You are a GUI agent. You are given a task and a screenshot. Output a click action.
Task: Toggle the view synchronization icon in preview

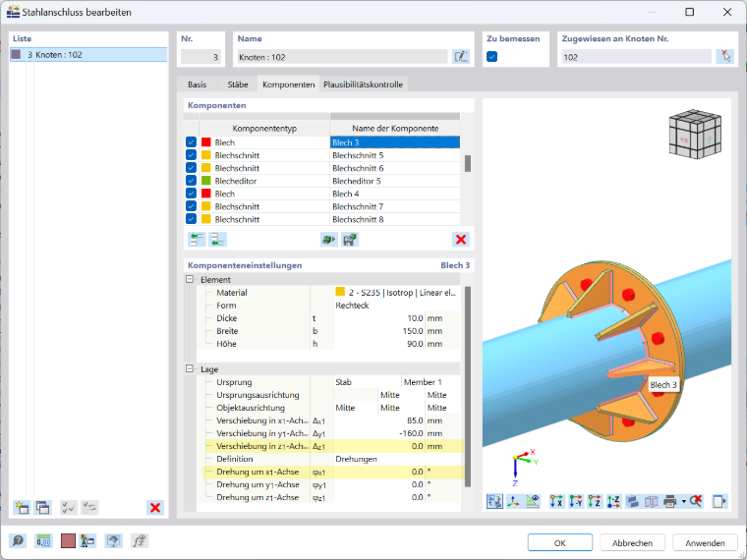point(494,501)
